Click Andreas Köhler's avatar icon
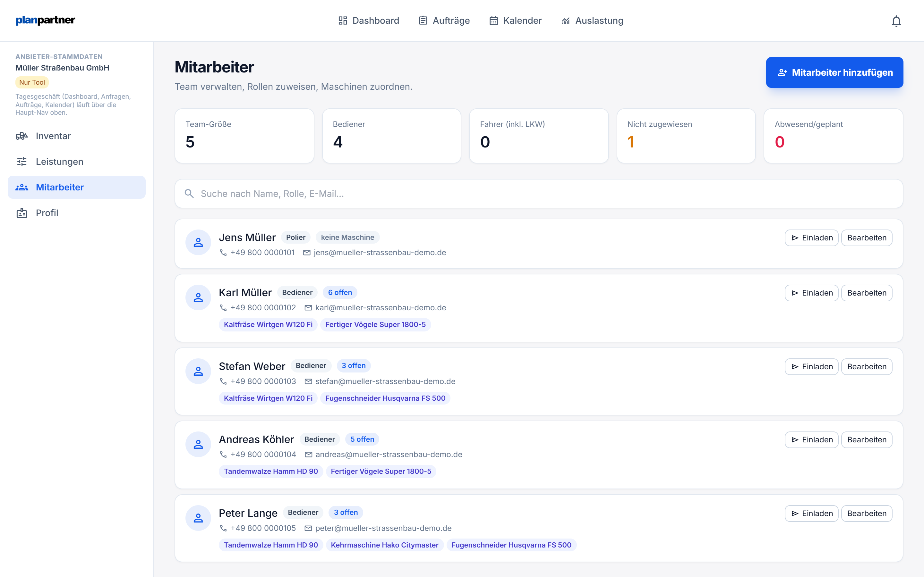This screenshot has height=577, width=924. coord(198,444)
